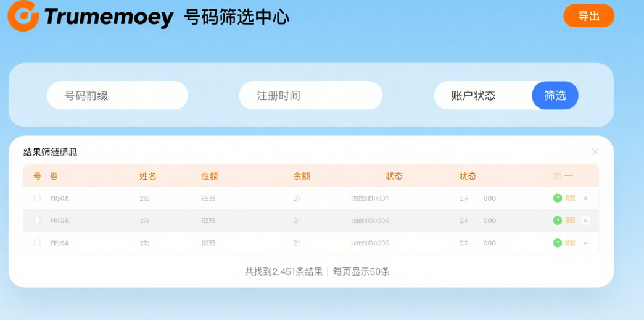Viewport: 644px width, 320px height.
Task: Click green status icon in last row
Action: [558, 243]
